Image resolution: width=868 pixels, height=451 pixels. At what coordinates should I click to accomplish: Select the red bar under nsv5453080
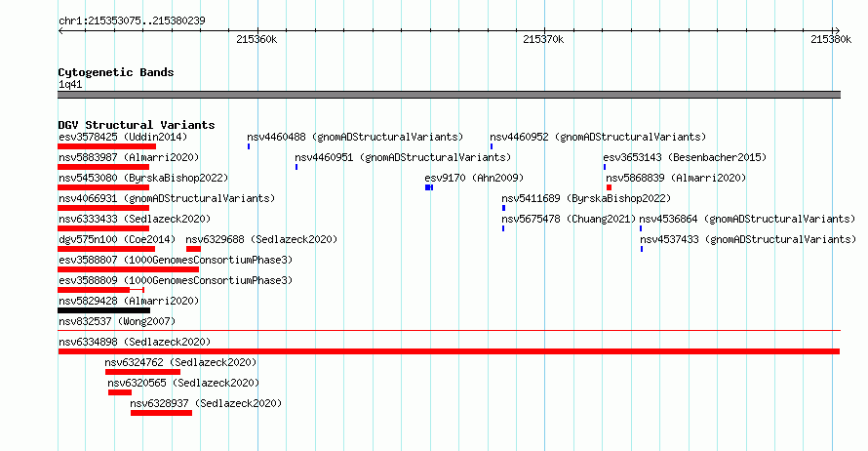[103, 187]
